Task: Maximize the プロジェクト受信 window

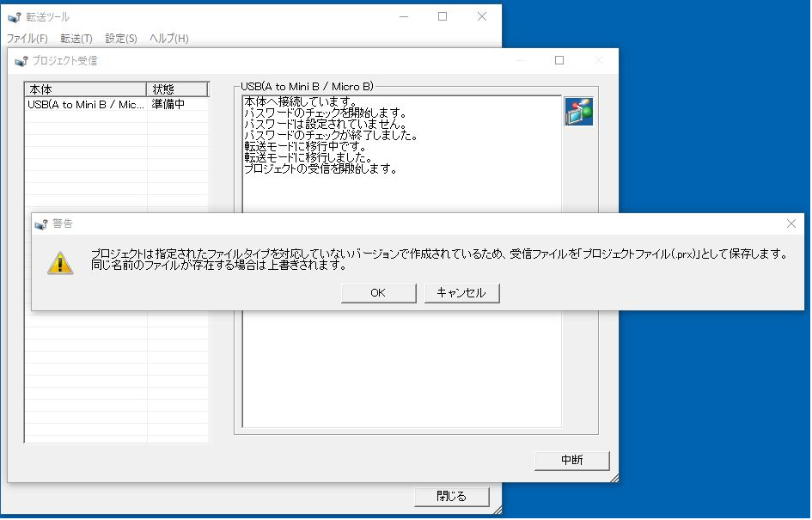Action: pos(559,61)
